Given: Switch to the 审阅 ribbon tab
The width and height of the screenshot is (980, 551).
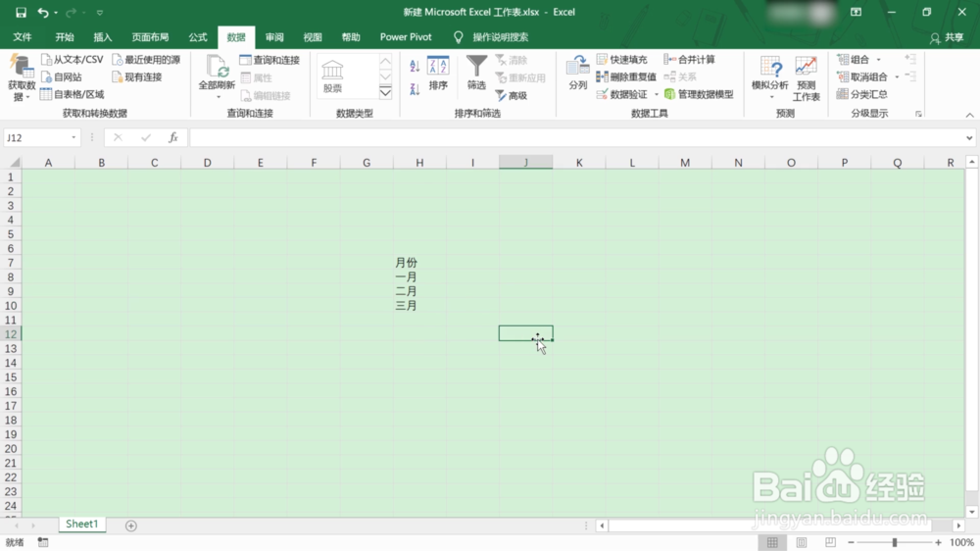Looking at the screenshot, I should (274, 37).
